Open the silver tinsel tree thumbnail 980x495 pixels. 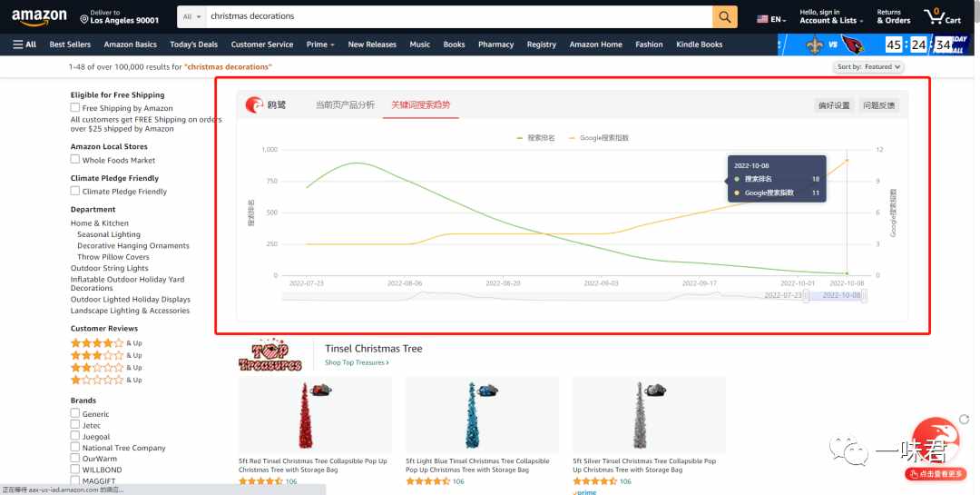click(649, 415)
